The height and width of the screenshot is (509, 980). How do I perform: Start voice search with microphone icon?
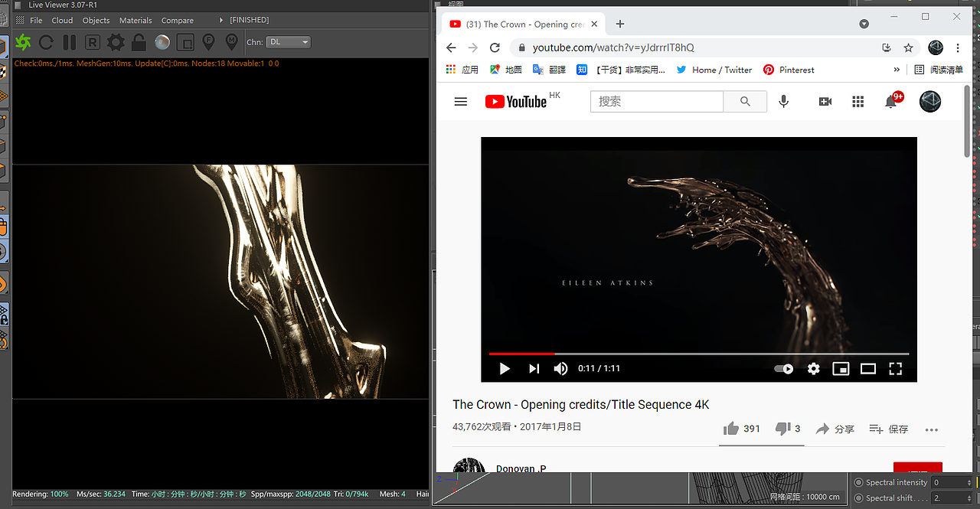783,101
